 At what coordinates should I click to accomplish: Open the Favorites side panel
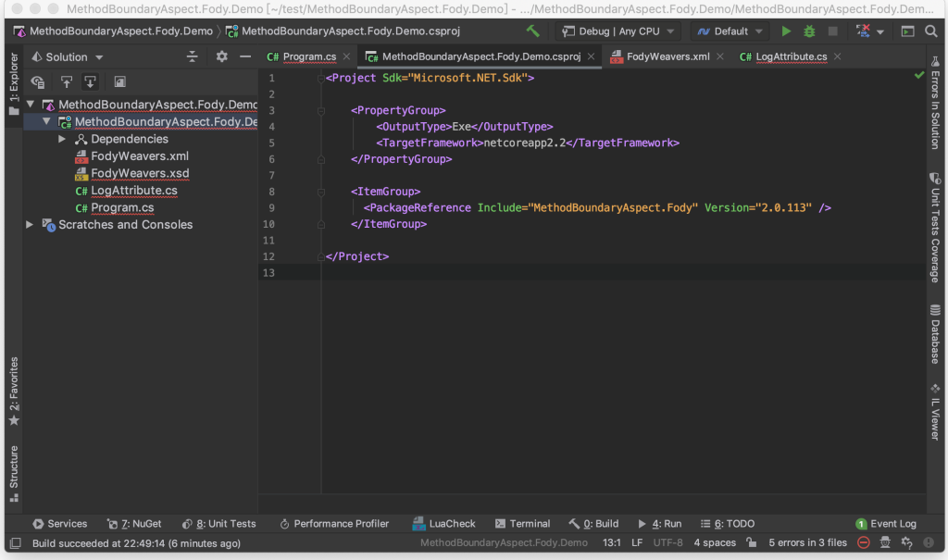(14, 392)
